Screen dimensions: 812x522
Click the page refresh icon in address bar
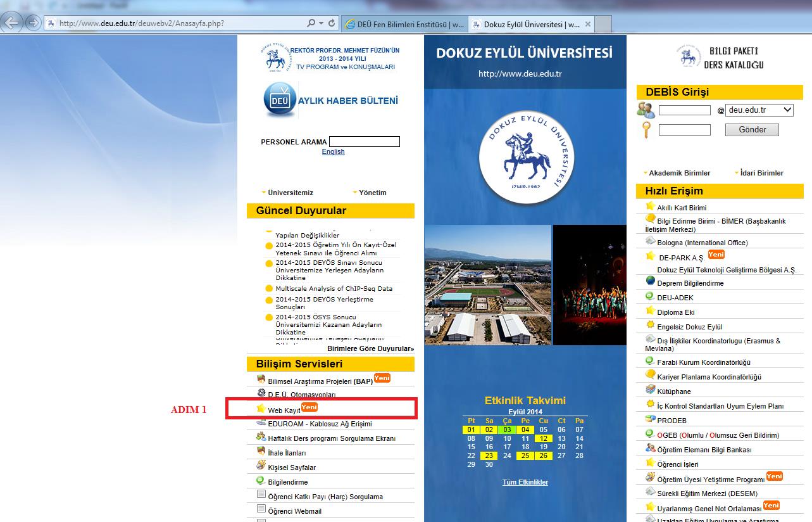click(x=332, y=23)
